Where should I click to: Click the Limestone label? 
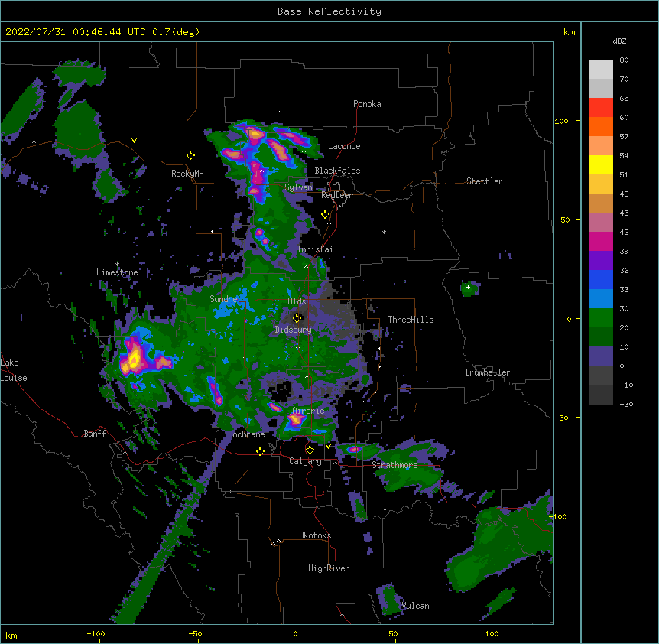click(117, 272)
